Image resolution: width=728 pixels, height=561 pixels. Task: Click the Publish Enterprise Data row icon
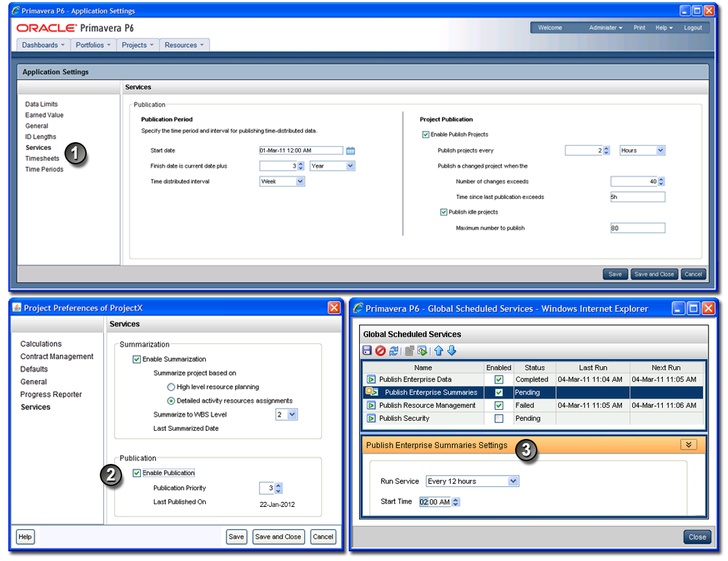371,379
